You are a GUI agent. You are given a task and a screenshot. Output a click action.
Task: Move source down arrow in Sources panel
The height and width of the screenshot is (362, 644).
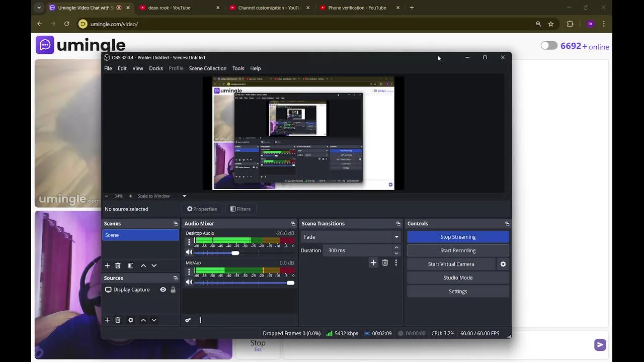[154, 320]
